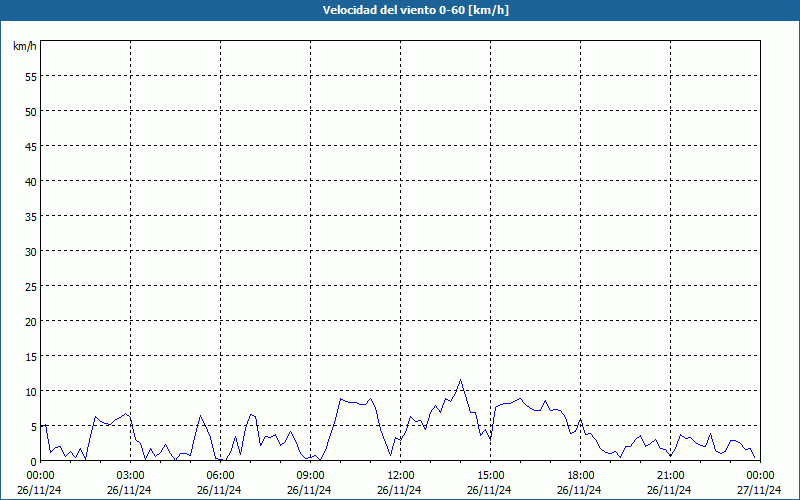
Task: Select the 27/11/24 date label
Action: click(x=759, y=490)
